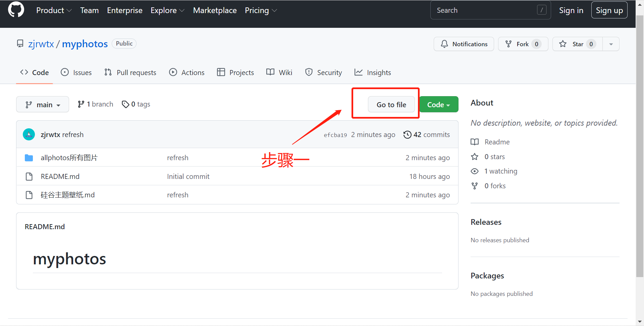Click the Sign up button
644x326 pixels.
tap(609, 10)
